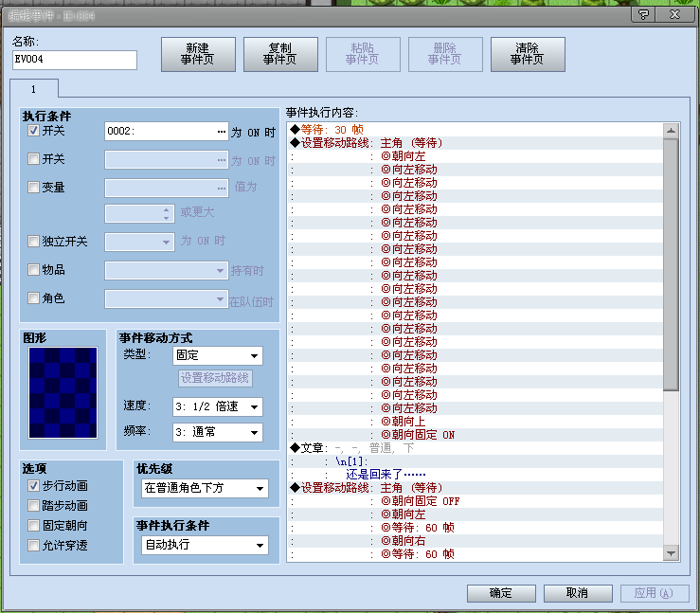Select the ◎朝向固定 OFF line
700x613 pixels.
click(476, 501)
